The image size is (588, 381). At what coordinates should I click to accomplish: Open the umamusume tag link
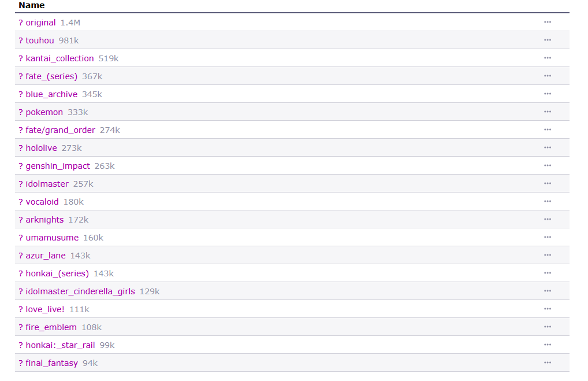[52, 238]
